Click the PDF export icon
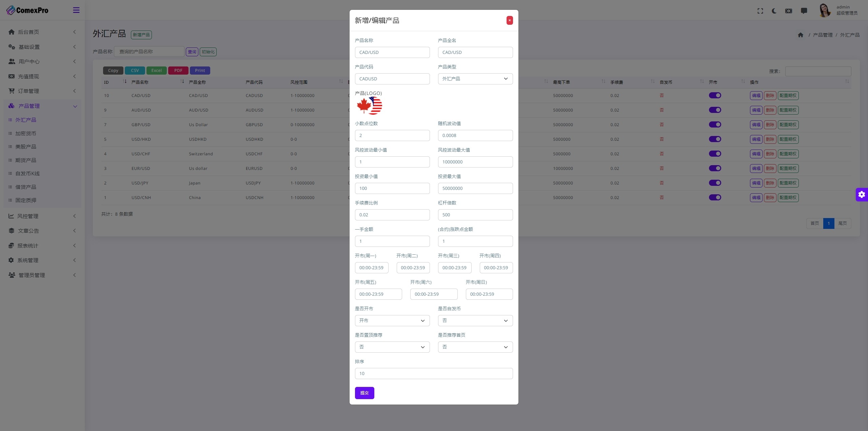The image size is (868, 431). pos(178,70)
